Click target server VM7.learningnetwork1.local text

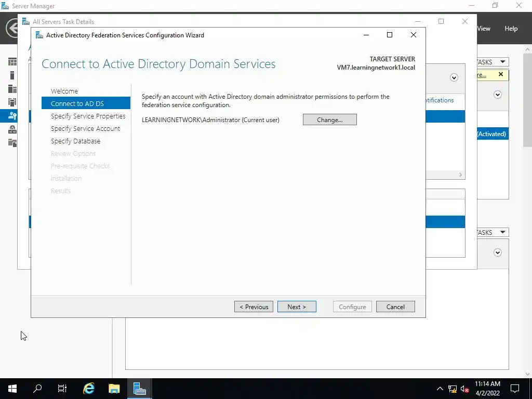point(376,68)
